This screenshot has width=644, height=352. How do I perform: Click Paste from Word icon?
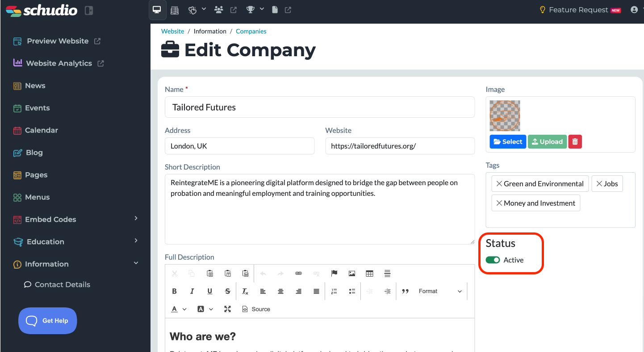pyautogui.click(x=245, y=273)
